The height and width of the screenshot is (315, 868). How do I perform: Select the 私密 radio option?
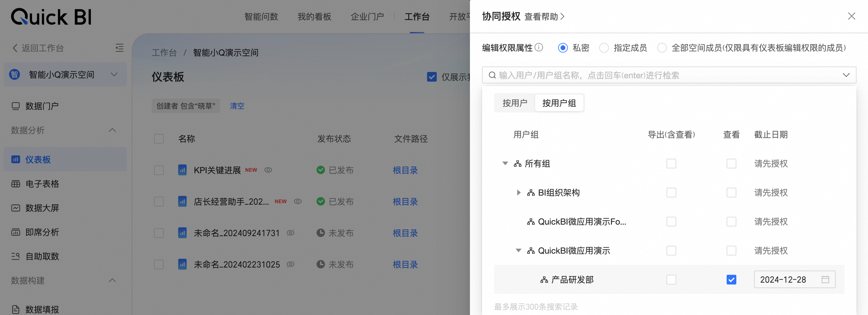563,48
